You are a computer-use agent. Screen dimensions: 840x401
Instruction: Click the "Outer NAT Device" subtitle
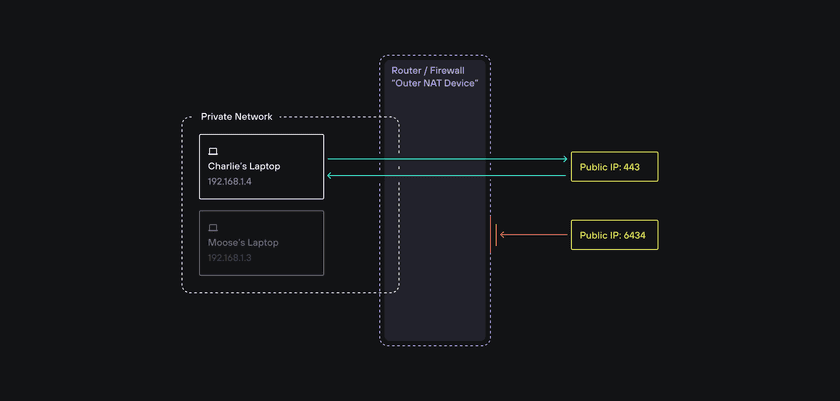tap(434, 83)
